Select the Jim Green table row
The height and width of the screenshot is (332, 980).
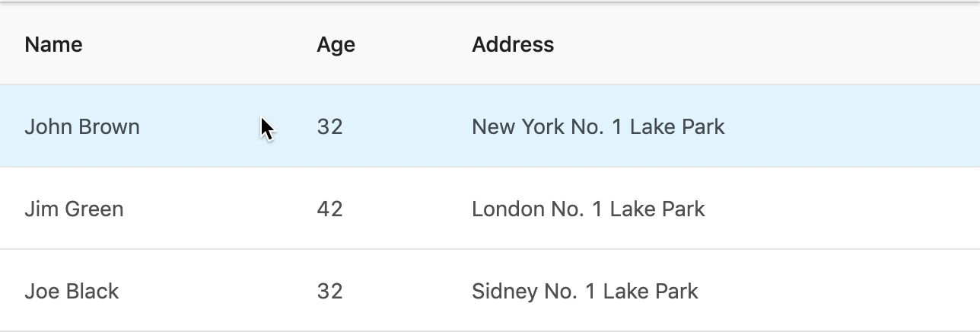(x=490, y=208)
